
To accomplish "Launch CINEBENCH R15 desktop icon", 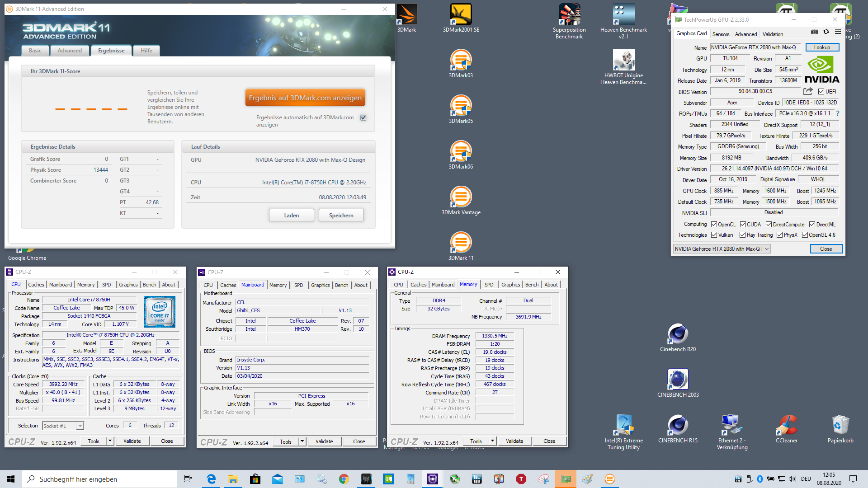I will pos(678,429).
